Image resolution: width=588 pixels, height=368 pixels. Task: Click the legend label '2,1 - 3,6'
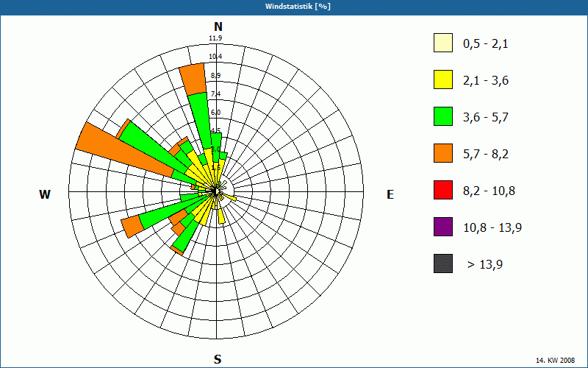486,81
